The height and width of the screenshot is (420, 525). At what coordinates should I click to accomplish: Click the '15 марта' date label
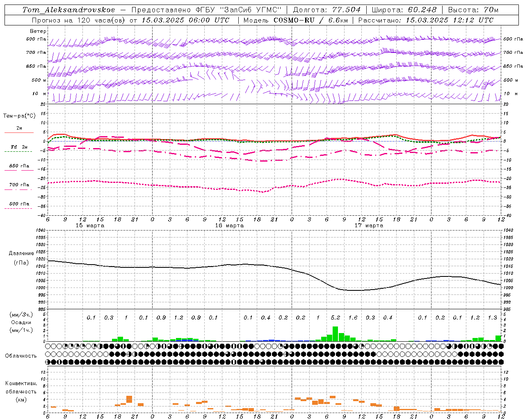pos(90,226)
